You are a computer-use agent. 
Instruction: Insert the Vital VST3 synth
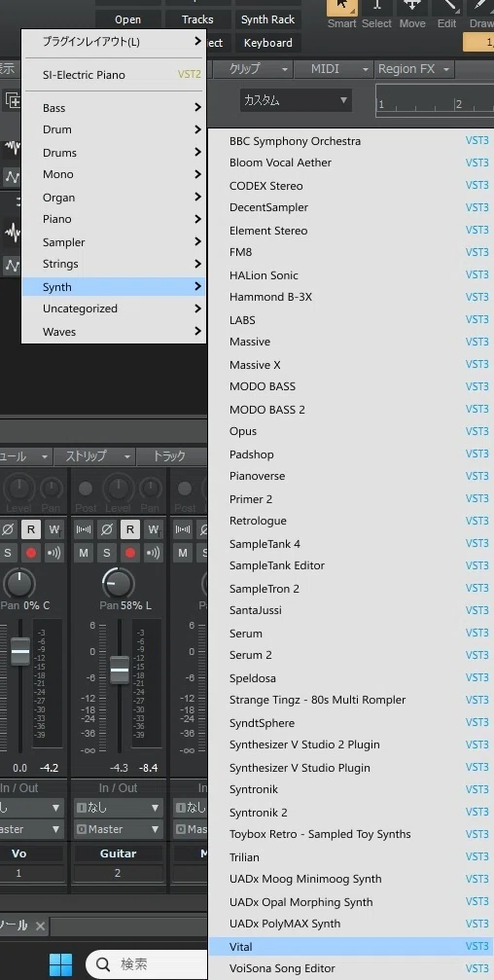pos(352,947)
